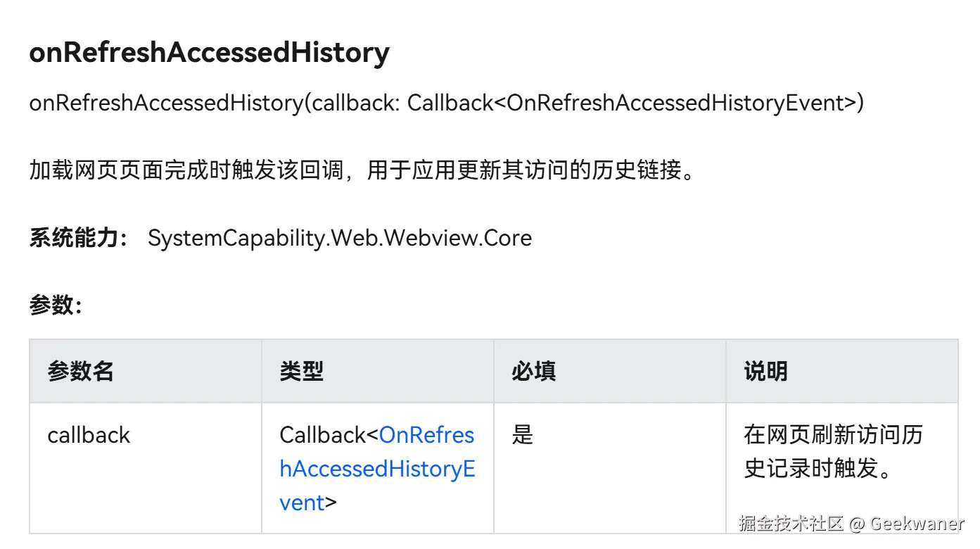The height and width of the screenshot is (549, 980).
Task: Click the 参数名 column header
Action: coord(80,371)
